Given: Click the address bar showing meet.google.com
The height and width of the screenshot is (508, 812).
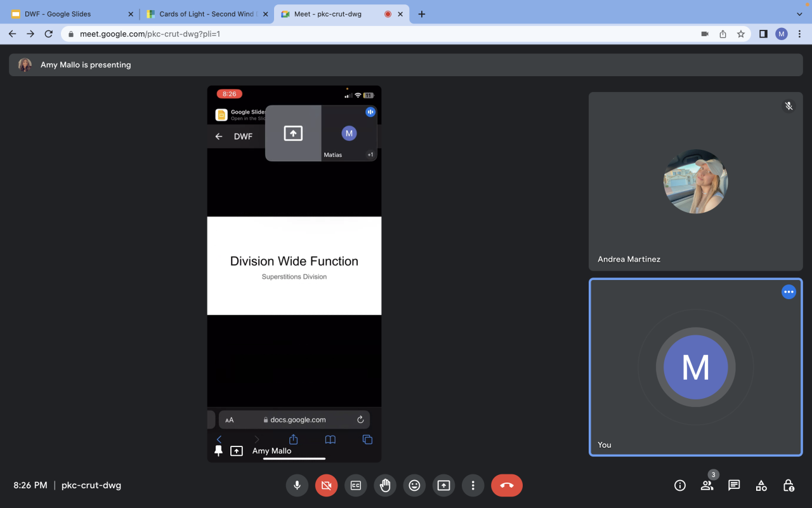Looking at the screenshot, I should click(x=381, y=34).
